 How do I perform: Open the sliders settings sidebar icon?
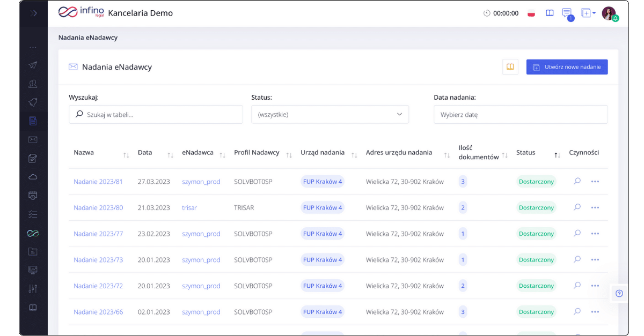[33, 289]
